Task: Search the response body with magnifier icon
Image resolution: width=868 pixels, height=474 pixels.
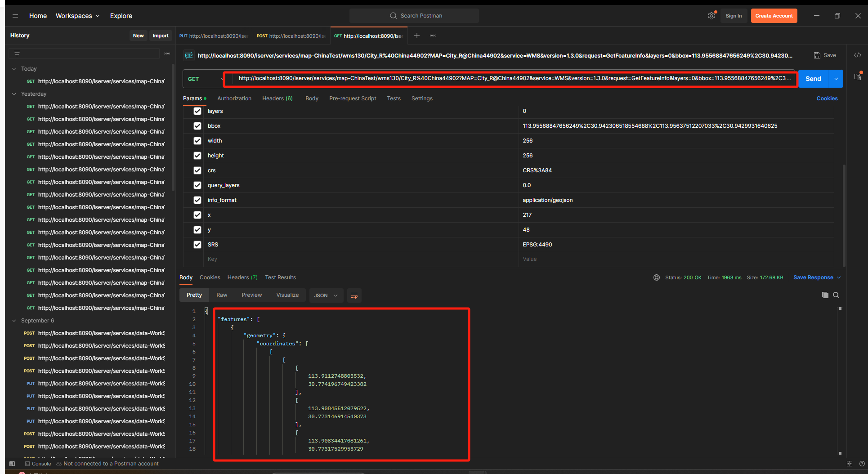Action: click(836, 295)
